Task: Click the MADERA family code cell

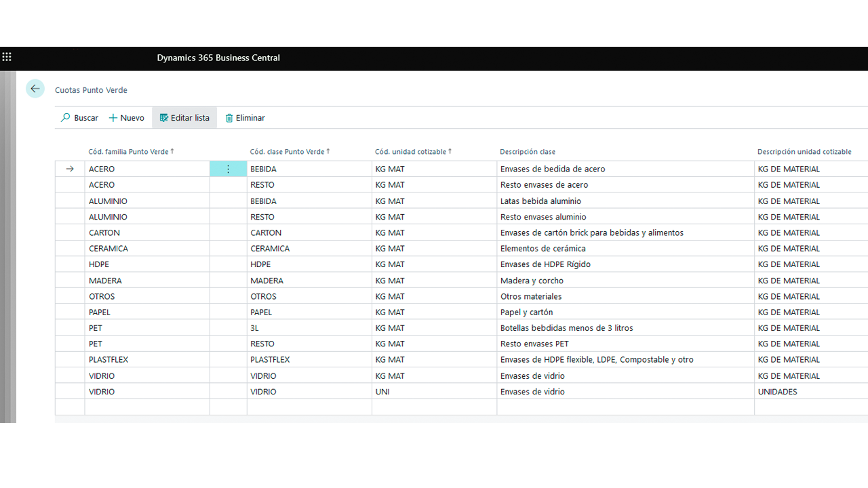Action: pyautogui.click(x=147, y=281)
